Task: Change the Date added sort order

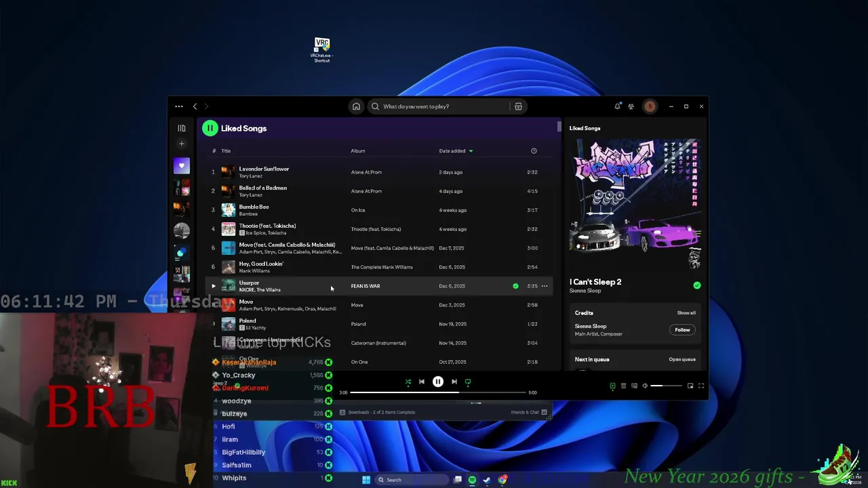Action: [x=456, y=151]
